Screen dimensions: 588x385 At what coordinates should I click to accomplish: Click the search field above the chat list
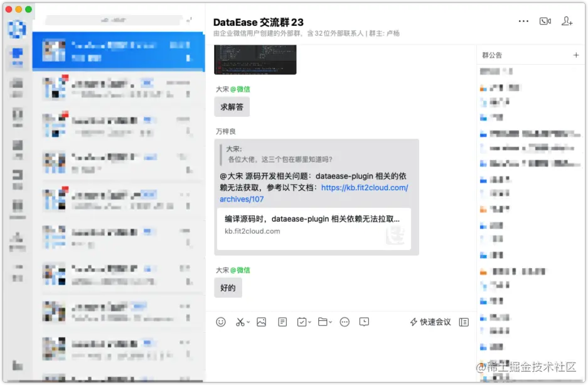(x=114, y=20)
